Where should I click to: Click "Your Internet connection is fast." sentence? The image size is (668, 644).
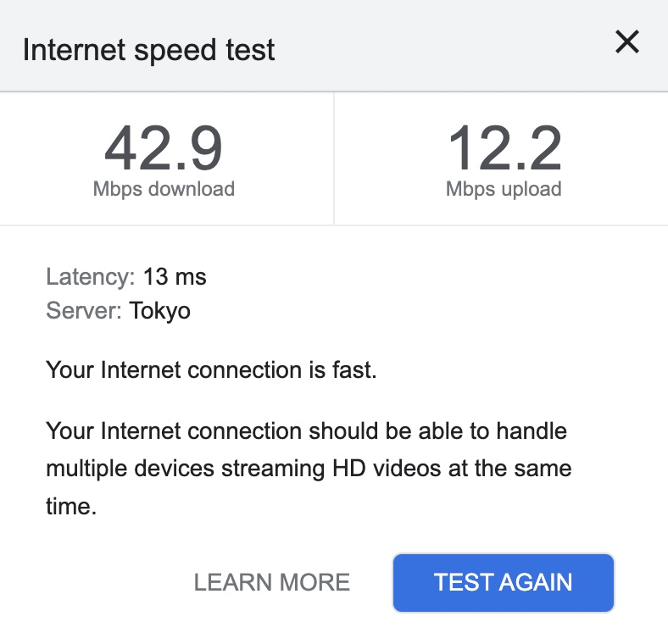(x=211, y=370)
